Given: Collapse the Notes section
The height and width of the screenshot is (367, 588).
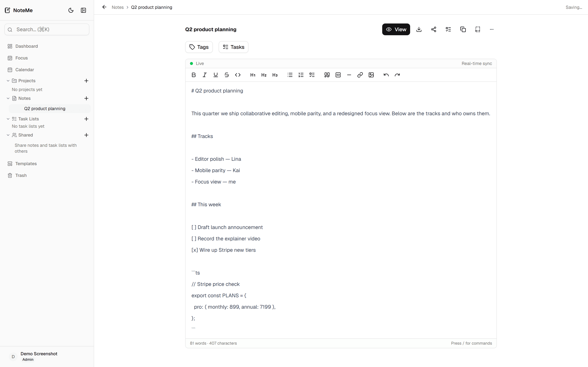Looking at the screenshot, I should coord(8,98).
